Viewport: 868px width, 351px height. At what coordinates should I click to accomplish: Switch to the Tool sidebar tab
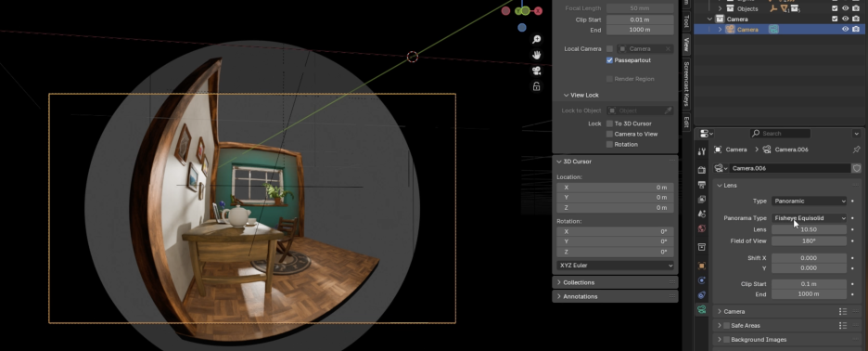coord(686,21)
